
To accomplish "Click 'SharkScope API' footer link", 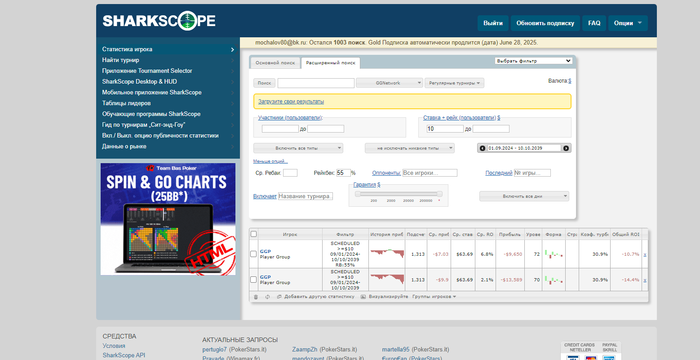I will pyautogui.click(x=124, y=355).
